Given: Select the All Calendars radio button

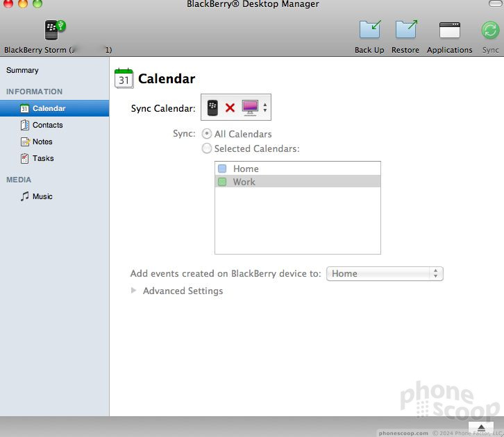Looking at the screenshot, I should 207,134.
